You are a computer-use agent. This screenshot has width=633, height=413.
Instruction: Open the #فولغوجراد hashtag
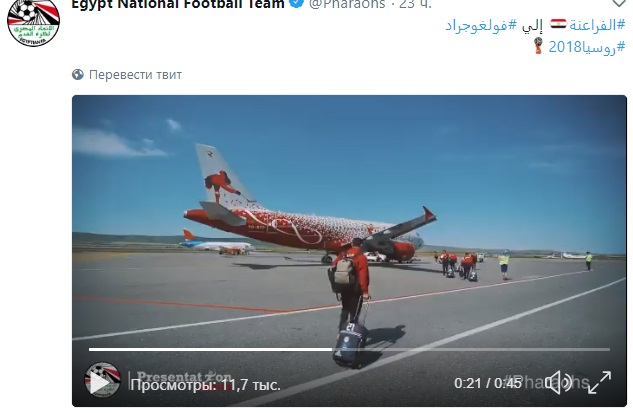tap(481, 25)
